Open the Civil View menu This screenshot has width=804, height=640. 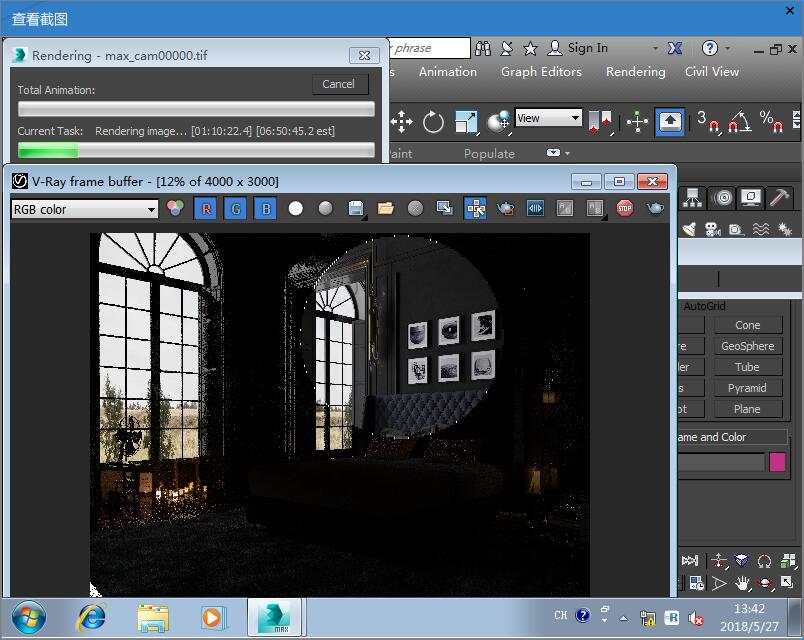click(712, 72)
